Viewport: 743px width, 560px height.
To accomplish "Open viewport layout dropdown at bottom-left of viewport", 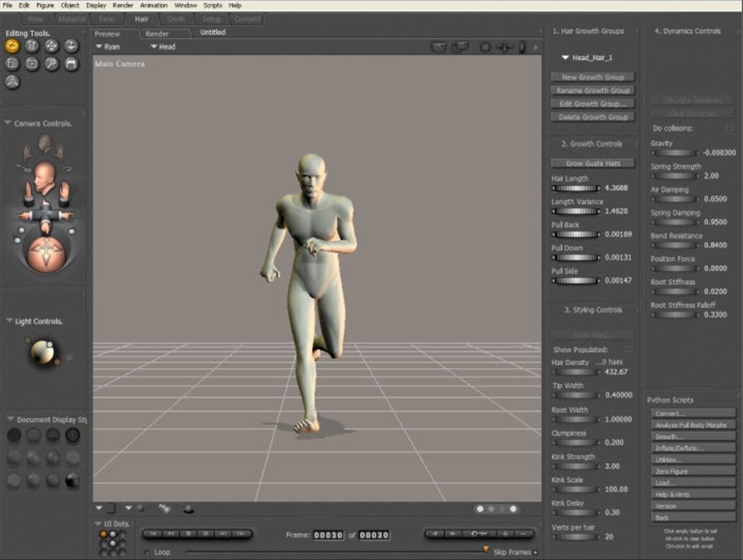I will [99, 508].
